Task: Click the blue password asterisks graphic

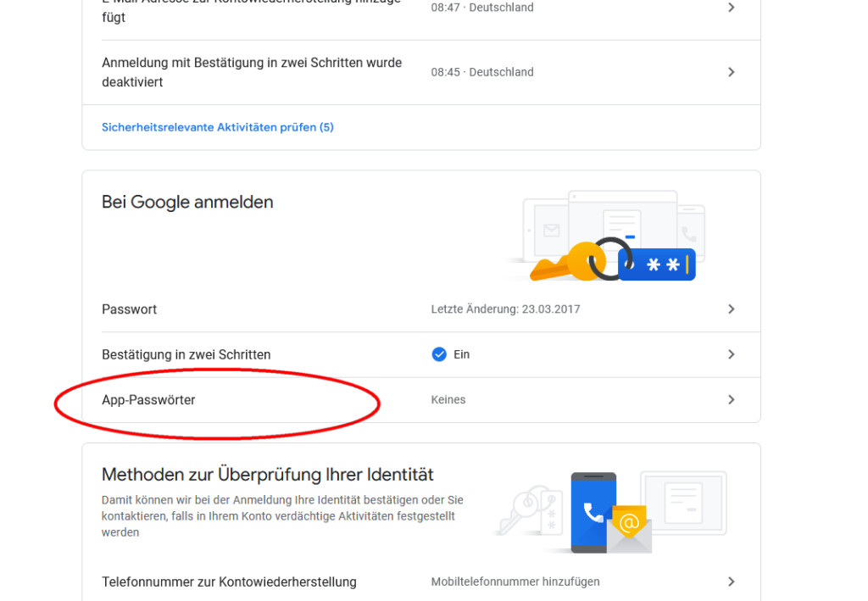Action: tap(657, 264)
